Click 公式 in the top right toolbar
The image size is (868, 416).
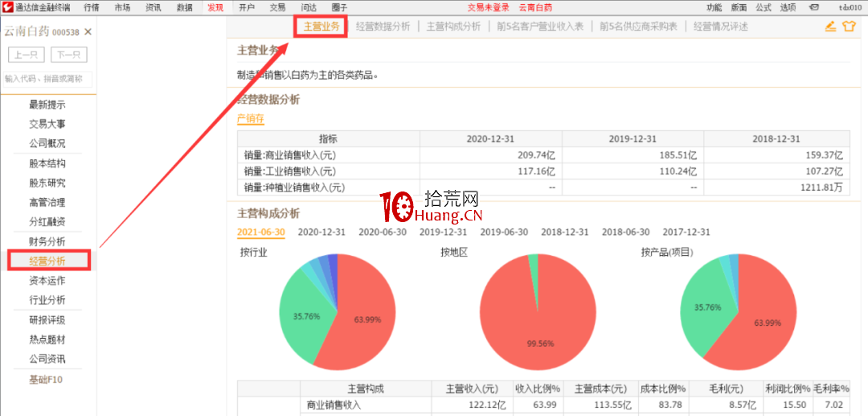click(x=764, y=8)
